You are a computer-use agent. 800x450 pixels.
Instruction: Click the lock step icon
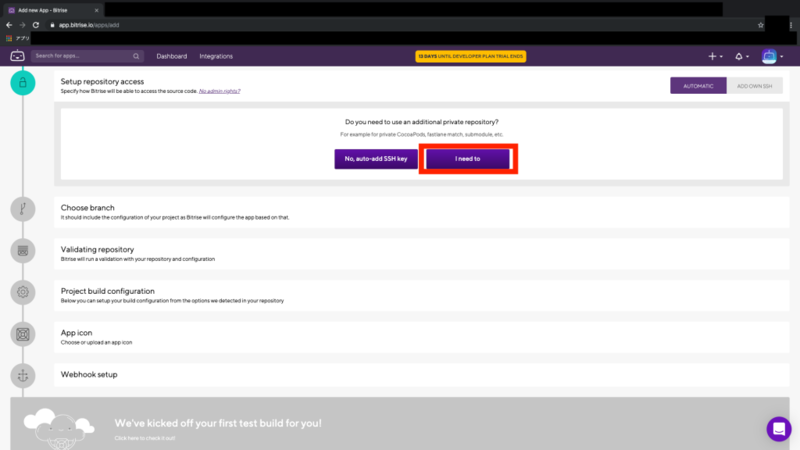pos(23,83)
